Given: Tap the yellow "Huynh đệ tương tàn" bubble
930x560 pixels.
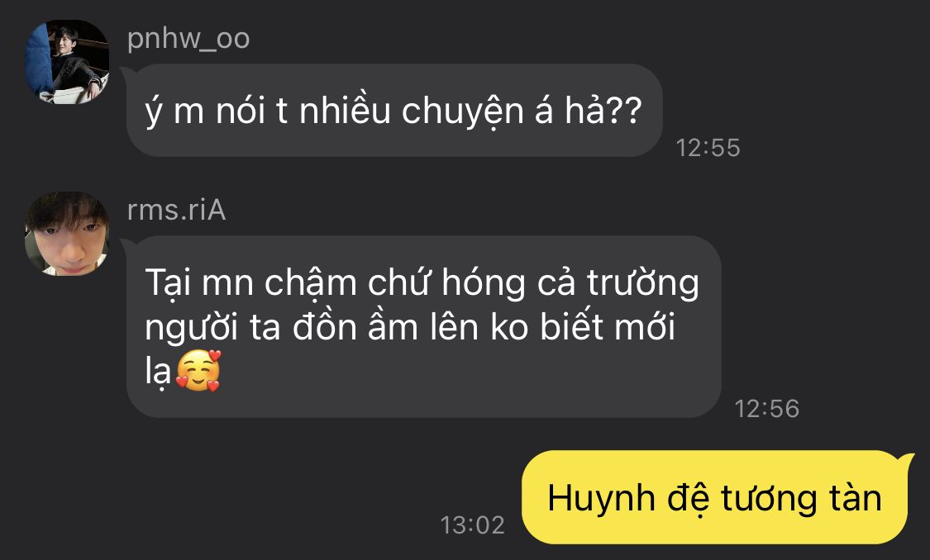Looking at the screenshot, I should pyautogui.click(x=715, y=497).
